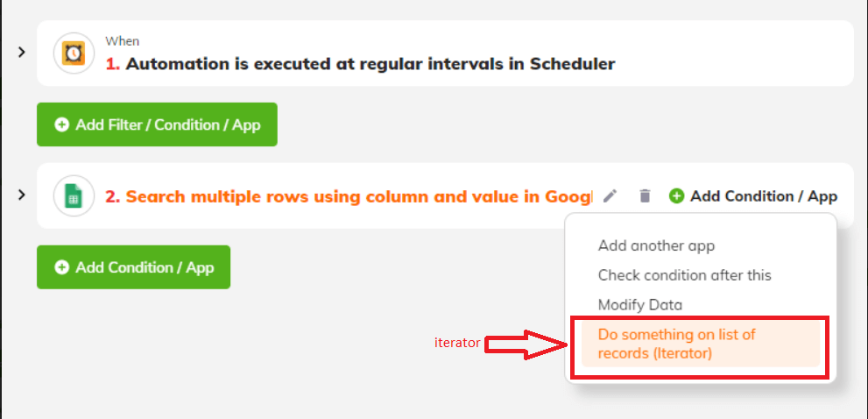Choose Do something on list of records (Iterator)
The height and width of the screenshot is (419, 868).
coord(700,344)
